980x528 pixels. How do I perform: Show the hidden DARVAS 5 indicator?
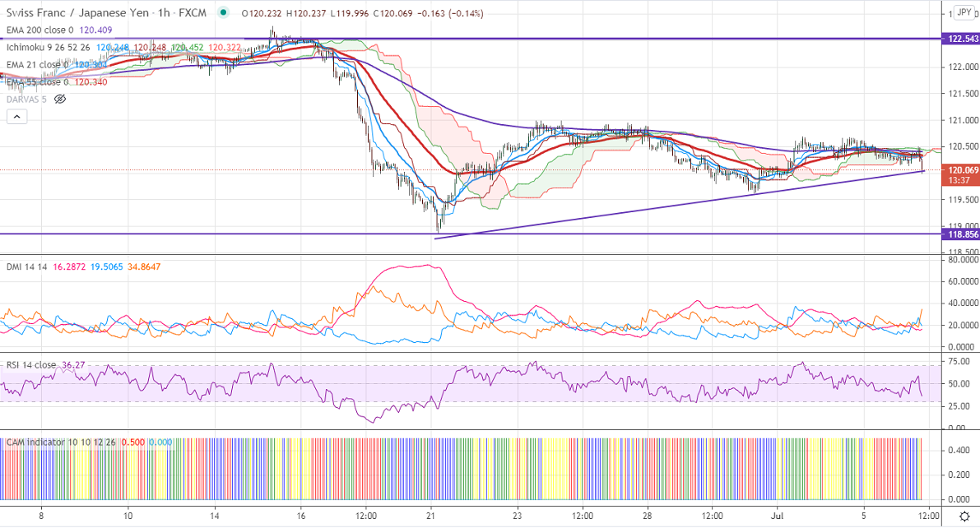[x=60, y=100]
